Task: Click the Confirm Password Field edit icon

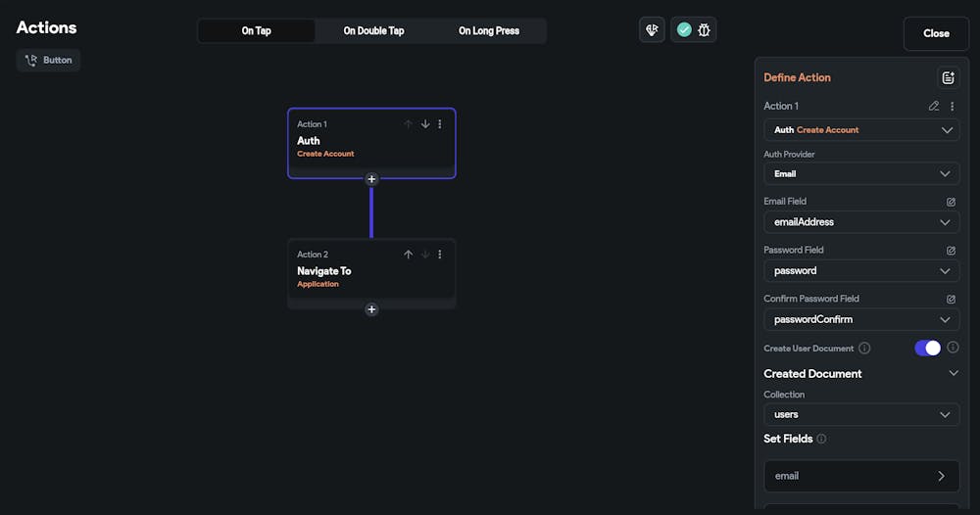Action: (951, 299)
